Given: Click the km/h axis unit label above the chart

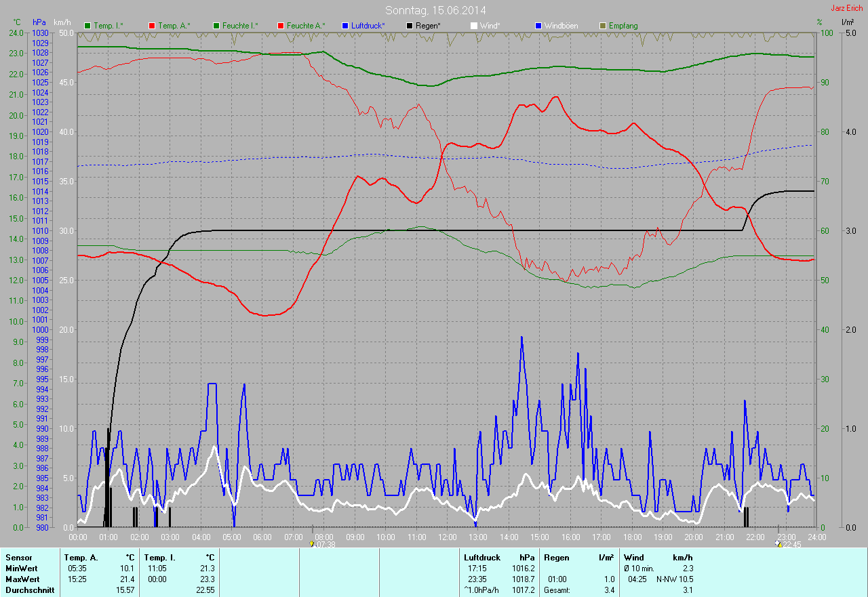Looking at the screenshot, I should click(63, 22).
